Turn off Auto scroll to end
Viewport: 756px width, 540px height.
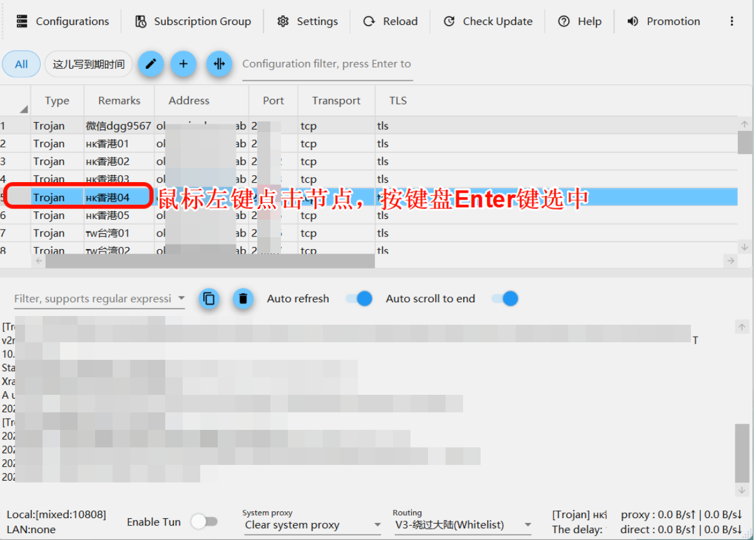click(x=505, y=299)
